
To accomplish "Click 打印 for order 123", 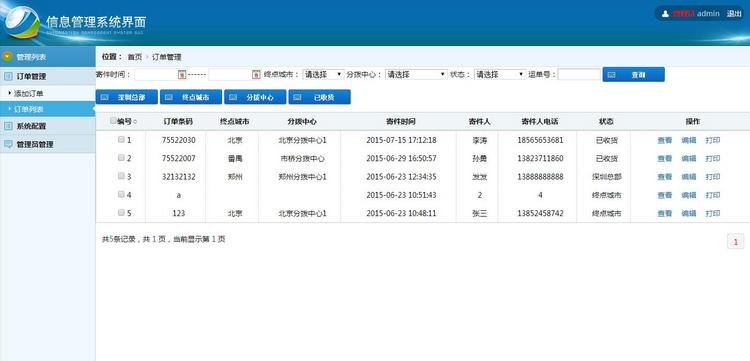I will click(713, 213).
